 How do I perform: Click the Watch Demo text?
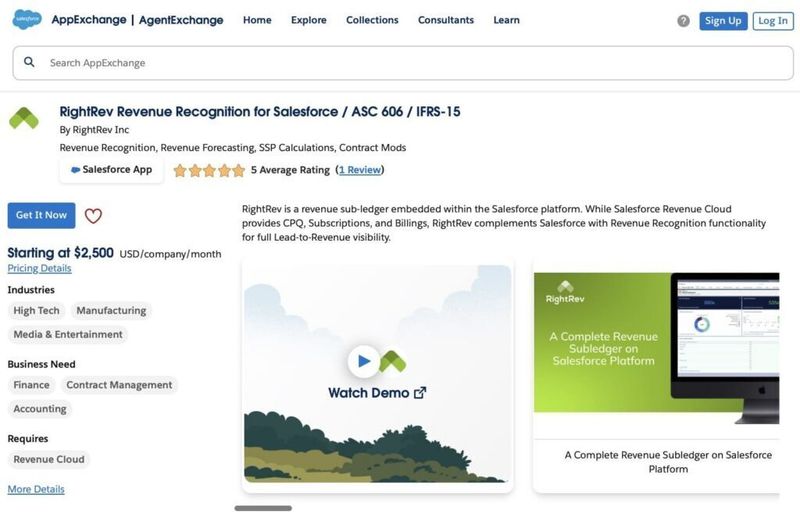(x=368, y=393)
